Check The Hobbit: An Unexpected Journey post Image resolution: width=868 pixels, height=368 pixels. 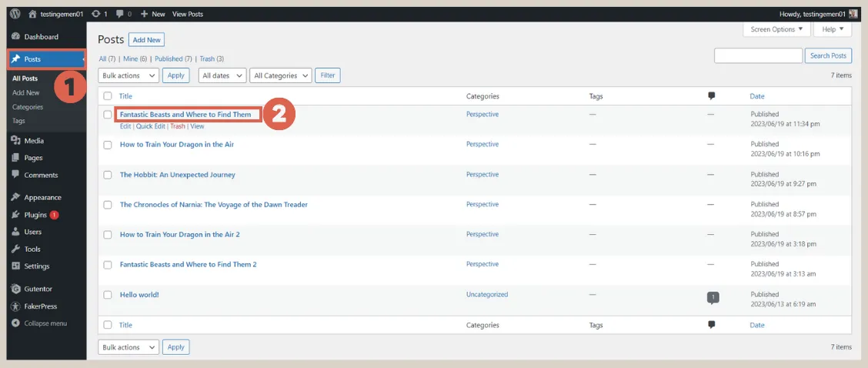(108, 175)
